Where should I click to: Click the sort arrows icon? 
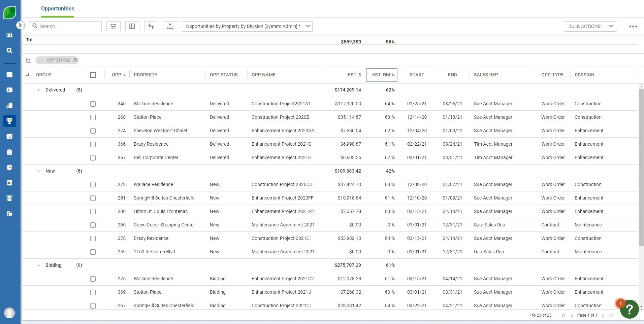151,26
